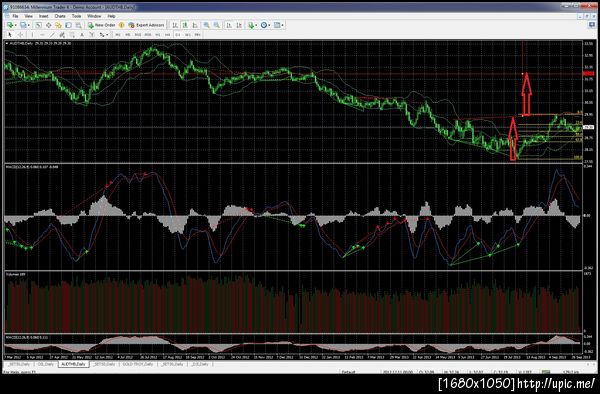Toggle chart auto scroll icon
600x394 pixels.
click(x=229, y=25)
